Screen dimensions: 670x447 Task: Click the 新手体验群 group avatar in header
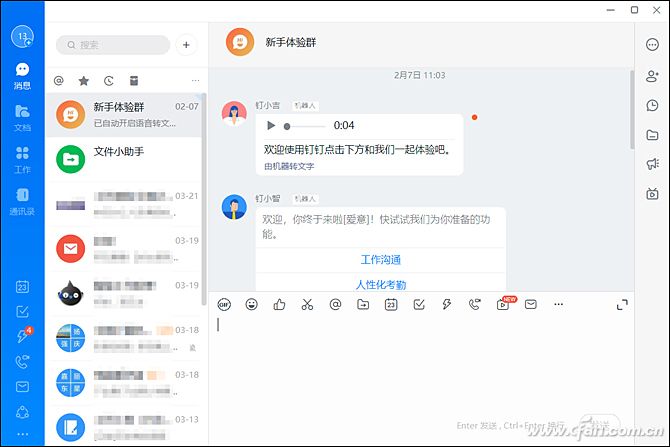coord(240,42)
